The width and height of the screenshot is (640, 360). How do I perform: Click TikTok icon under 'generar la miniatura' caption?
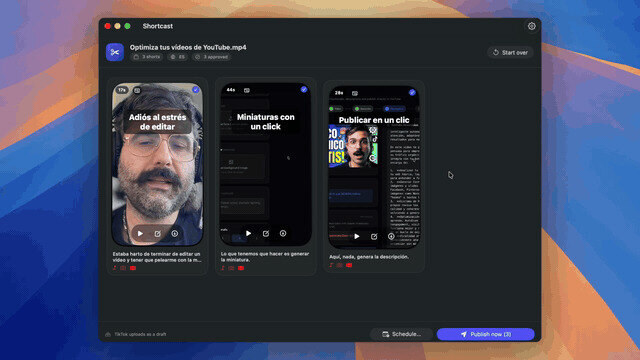click(223, 268)
